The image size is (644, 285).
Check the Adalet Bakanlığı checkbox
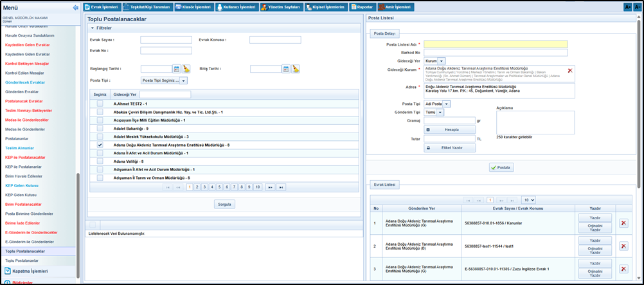tap(100, 128)
